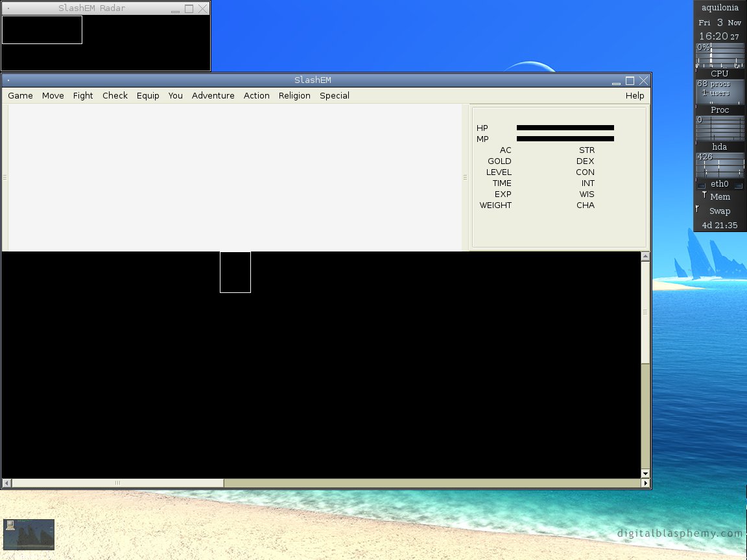The image size is (747, 560).
Task: Open the Fight menu
Action: (83, 95)
